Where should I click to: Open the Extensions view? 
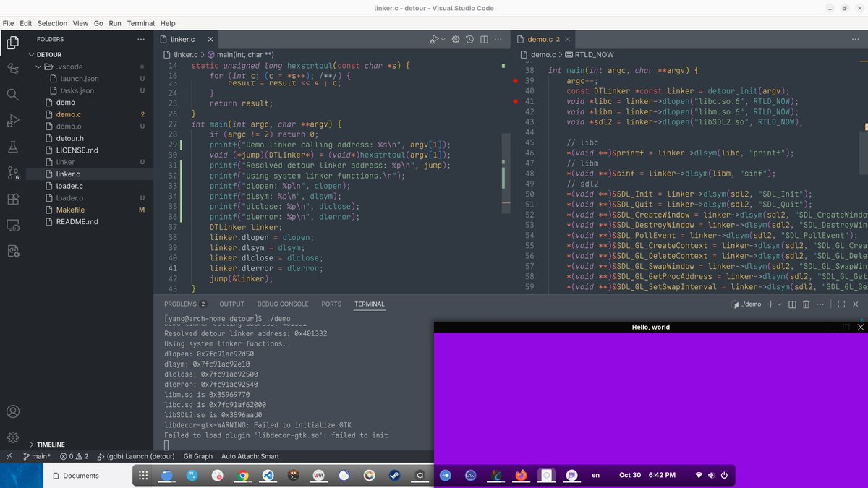(x=12, y=199)
